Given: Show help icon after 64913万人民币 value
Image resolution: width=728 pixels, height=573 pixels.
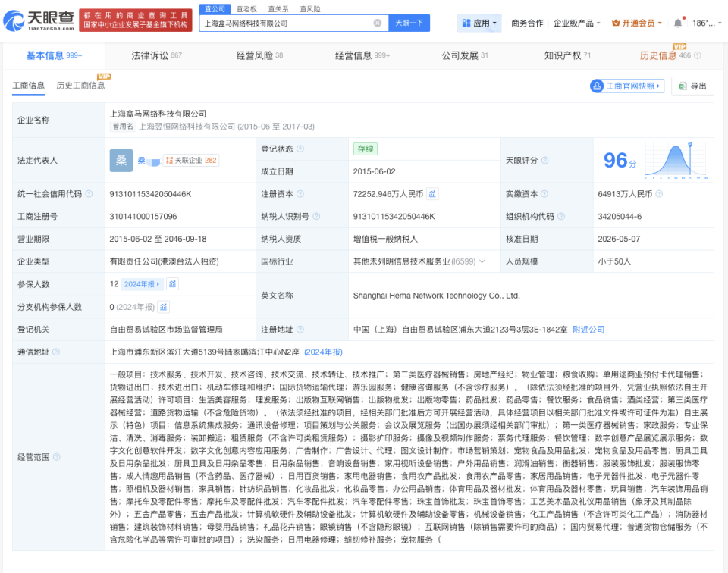Looking at the screenshot, I should pyautogui.click(x=659, y=194).
